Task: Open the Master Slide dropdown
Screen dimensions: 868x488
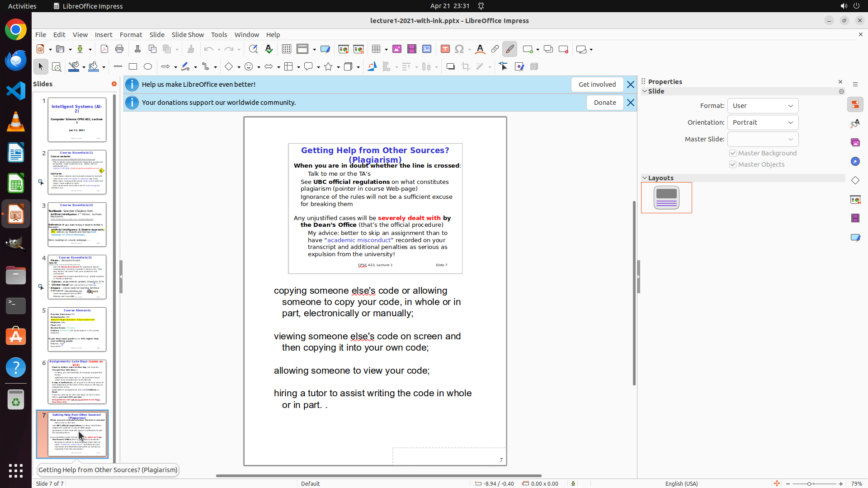Action: [x=763, y=139]
